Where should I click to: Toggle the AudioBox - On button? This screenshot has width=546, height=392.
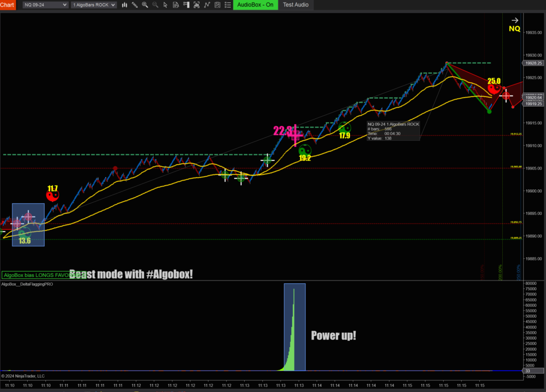tap(254, 5)
